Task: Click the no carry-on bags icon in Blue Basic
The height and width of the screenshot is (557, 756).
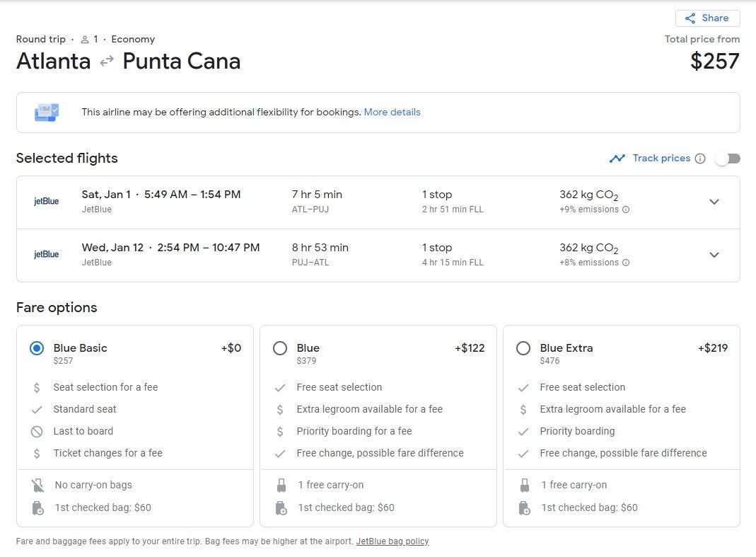Action: point(37,486)
